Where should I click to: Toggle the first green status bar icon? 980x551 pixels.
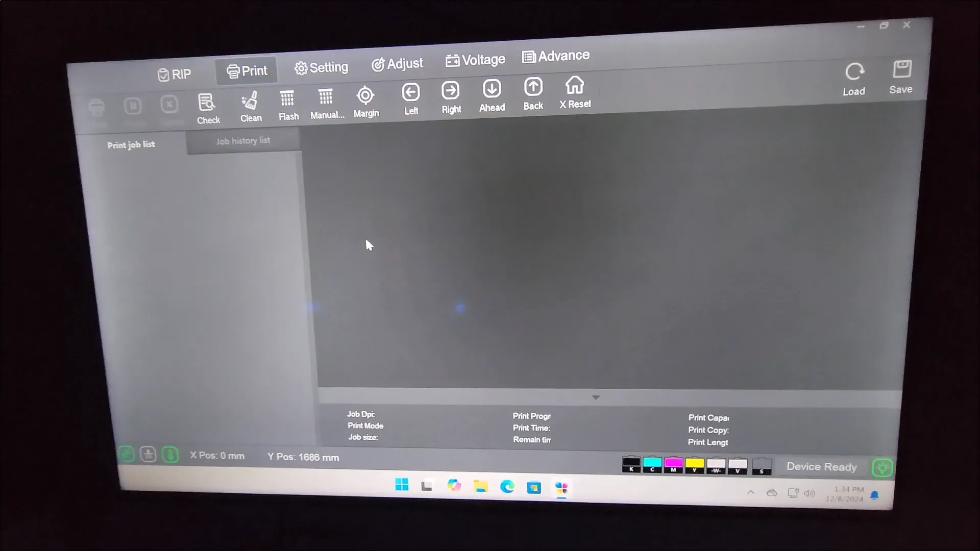[x=126, y=454]
